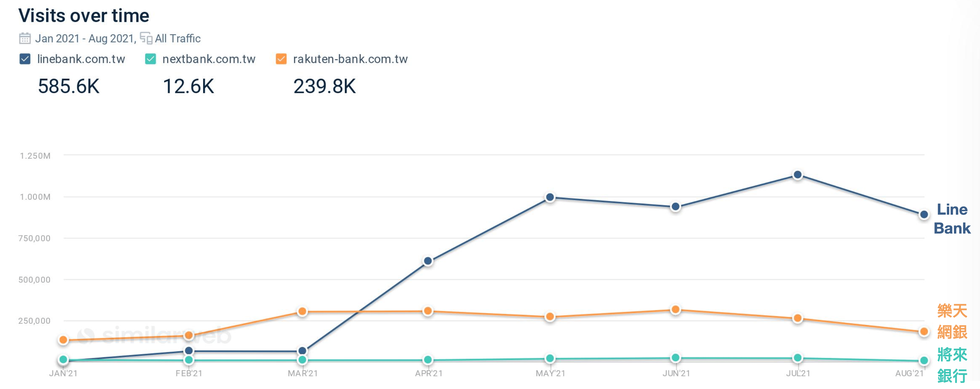
Task: Click Line Bank's APR'21 data point
Action: coord(428,261)
